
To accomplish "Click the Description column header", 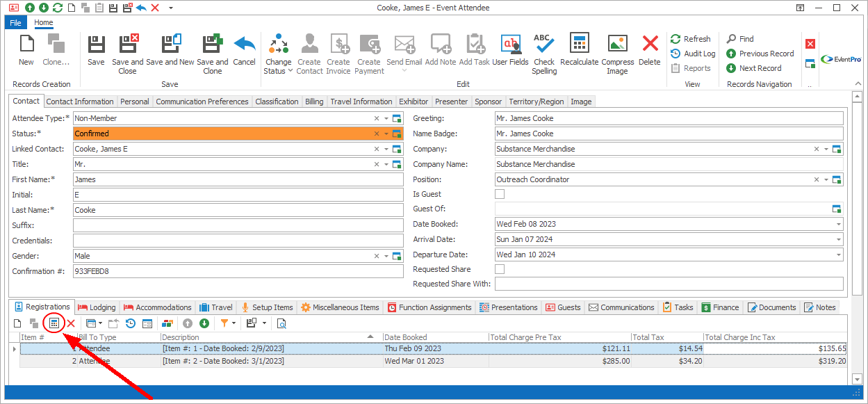I will (x=272, y=337).
